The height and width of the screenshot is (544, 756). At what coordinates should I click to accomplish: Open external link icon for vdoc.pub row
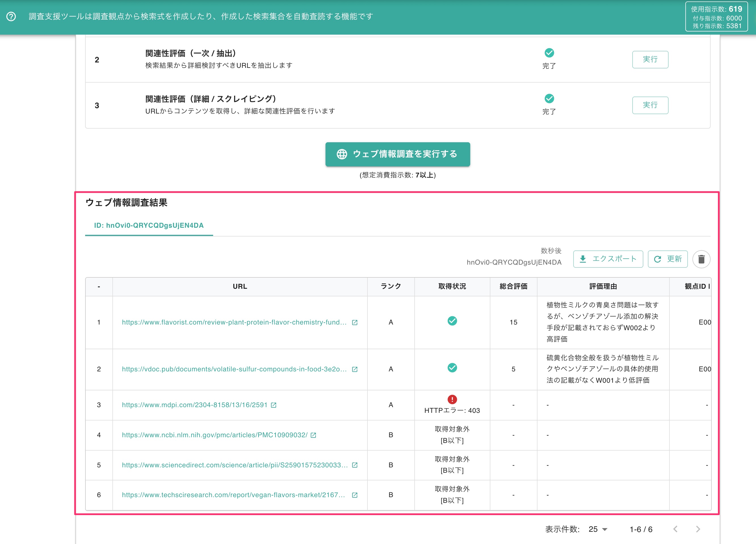355,369
